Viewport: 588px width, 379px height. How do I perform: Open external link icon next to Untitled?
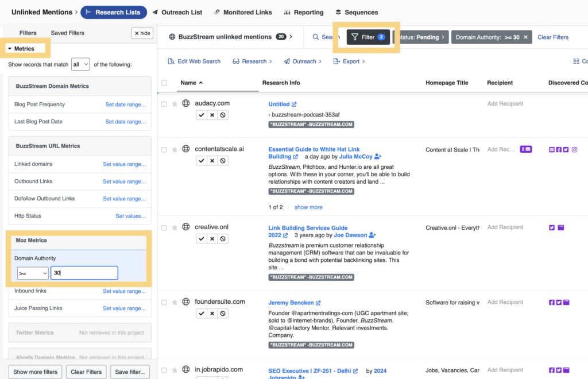(x=294, y=105)
